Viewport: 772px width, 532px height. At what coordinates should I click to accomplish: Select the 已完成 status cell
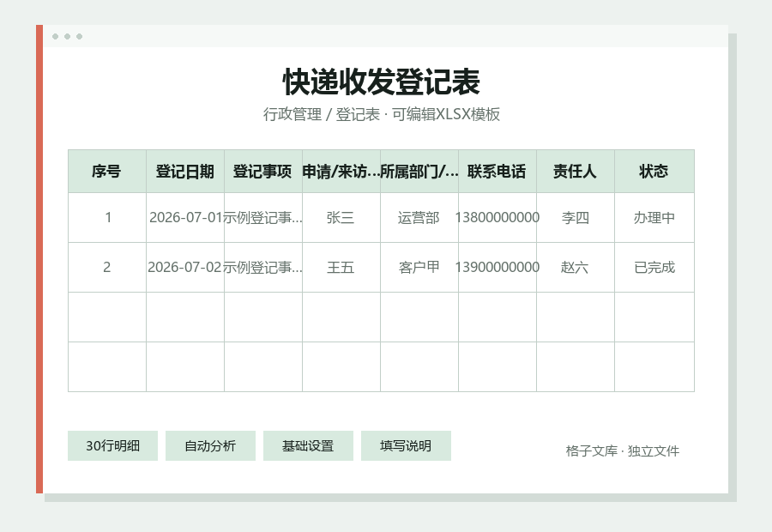[654, 268]
